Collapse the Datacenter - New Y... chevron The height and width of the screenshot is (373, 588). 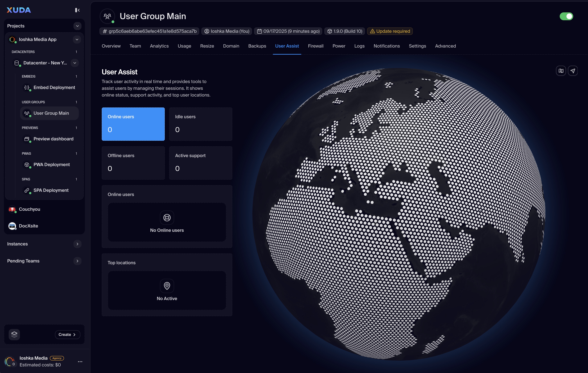click(75, 63)
